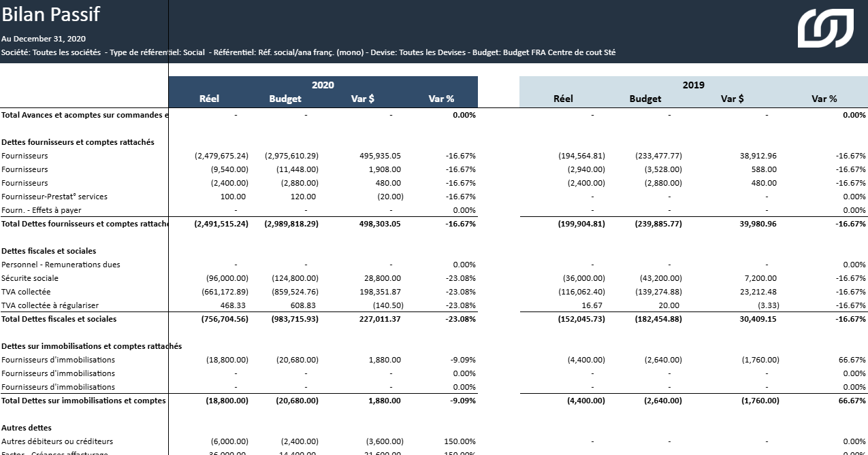
Task: Select the 'Sécurite sociale' row label
Action: coord(30,278)
